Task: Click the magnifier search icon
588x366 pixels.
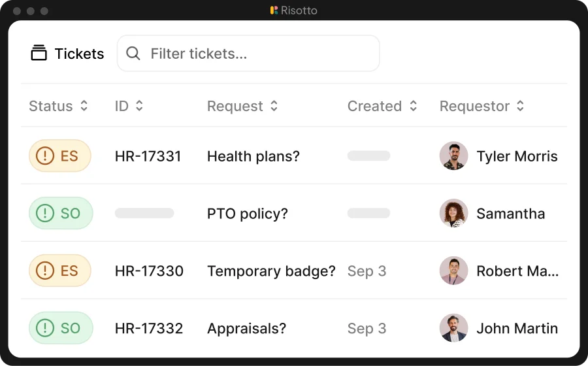Action: point(133,53)
